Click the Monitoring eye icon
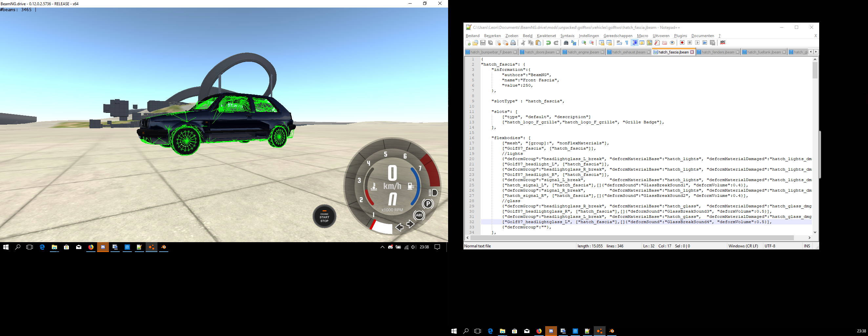The image size is (868, 336). point(672,42)
